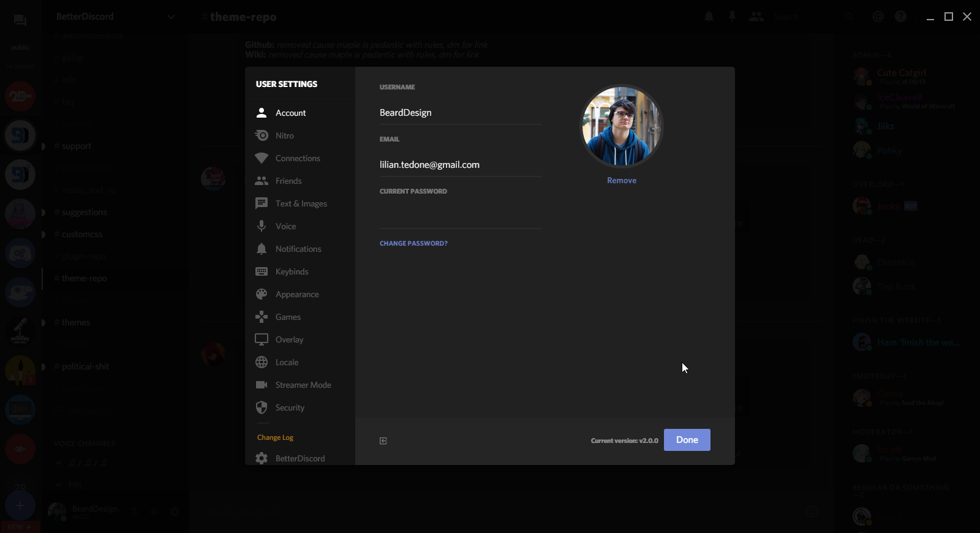Screen dimensions: 980x533
Task: Click the Locale globe icon
Action: pyautogui.click(x=262, y=362)
